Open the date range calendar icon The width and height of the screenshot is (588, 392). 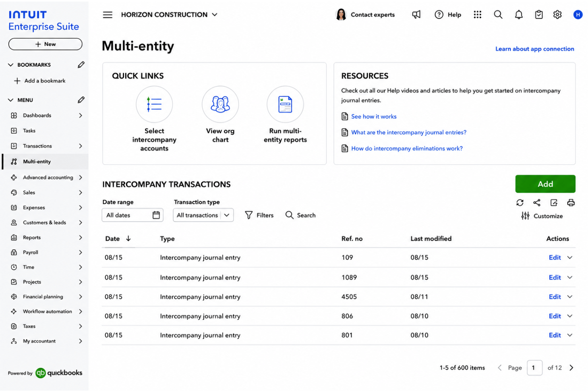(156, 215)
